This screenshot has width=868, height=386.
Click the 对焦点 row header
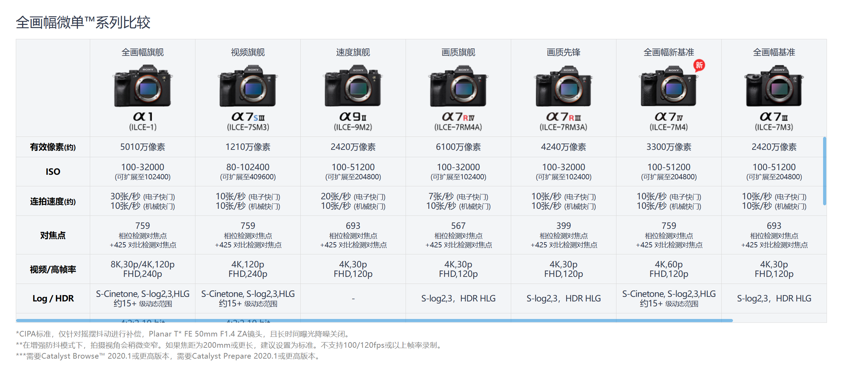click(53, 235)
